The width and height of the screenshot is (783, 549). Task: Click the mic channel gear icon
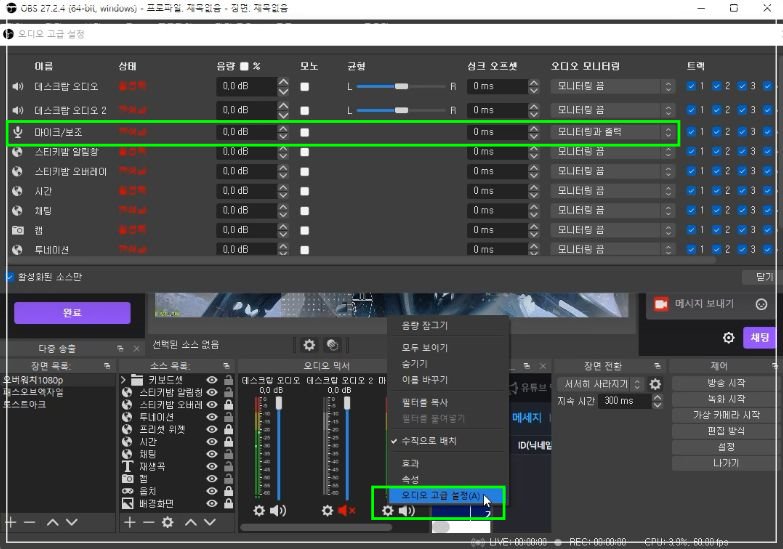[388, 511]
